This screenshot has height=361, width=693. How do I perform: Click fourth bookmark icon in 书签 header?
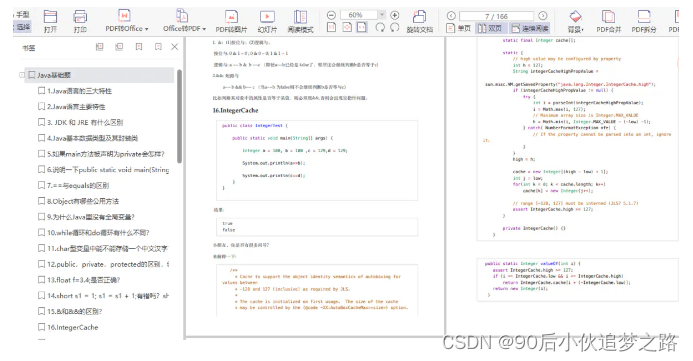tap(158, 47)
